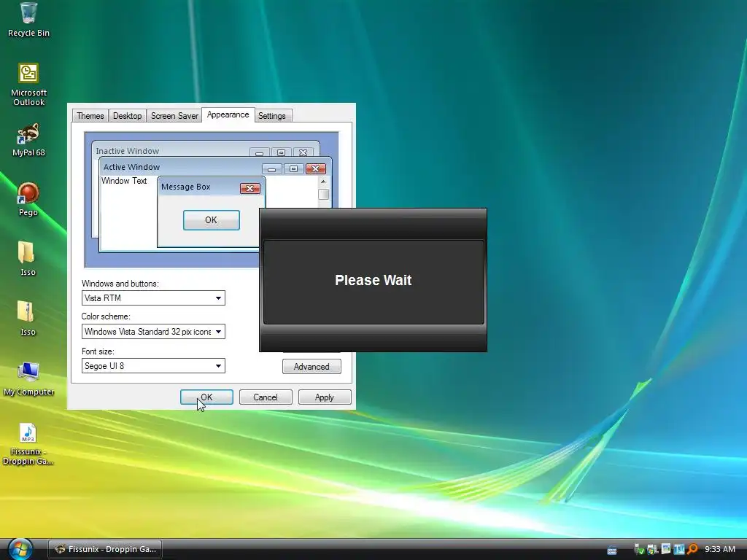Switch to Fissunix - Droppin Ga... taskbar button
747x560 pixels.
point(105,549)
